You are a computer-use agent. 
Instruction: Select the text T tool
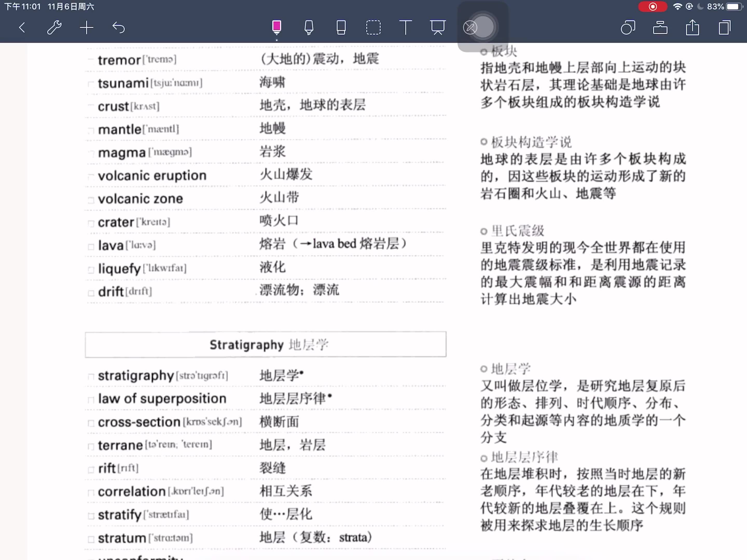click(405, 27)
